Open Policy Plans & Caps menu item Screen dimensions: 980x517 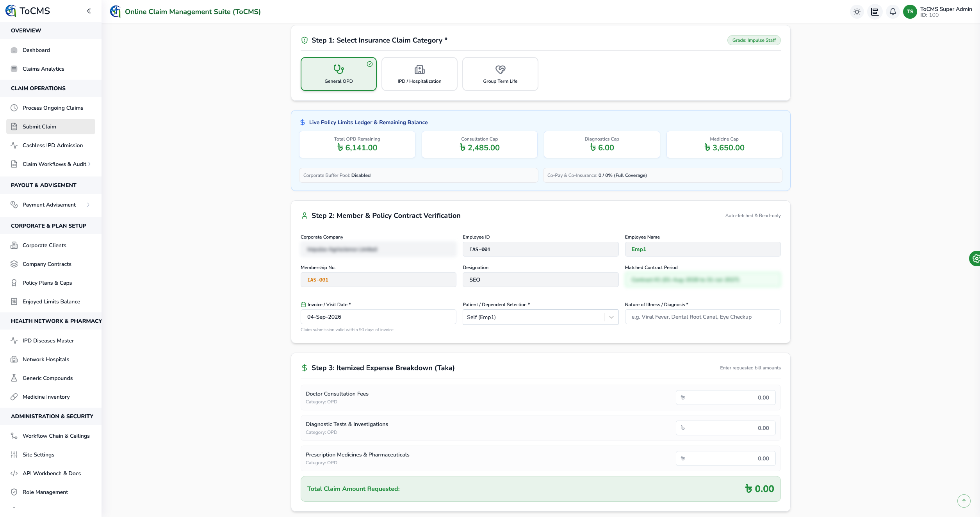point(51,283)
